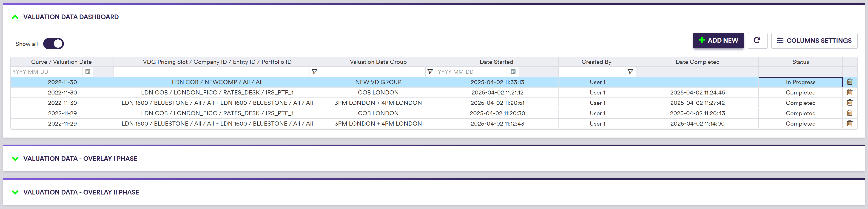Open the Valuation Data Group filter

(x=430, y=72)
